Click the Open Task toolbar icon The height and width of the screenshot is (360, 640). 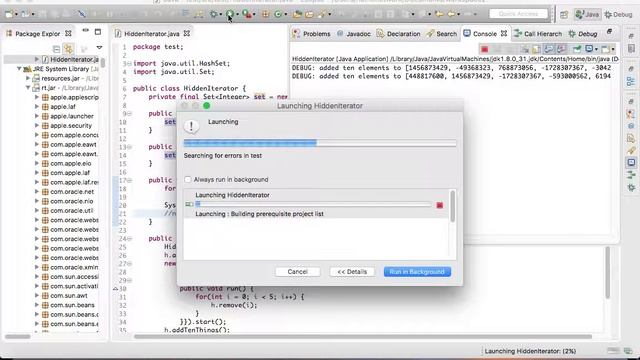309,14
